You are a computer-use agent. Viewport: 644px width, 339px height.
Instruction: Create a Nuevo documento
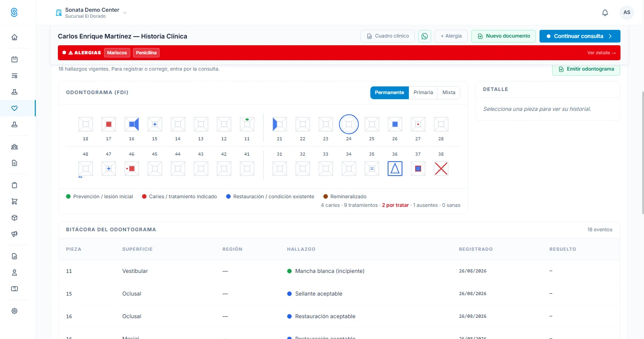pos(503,36)
